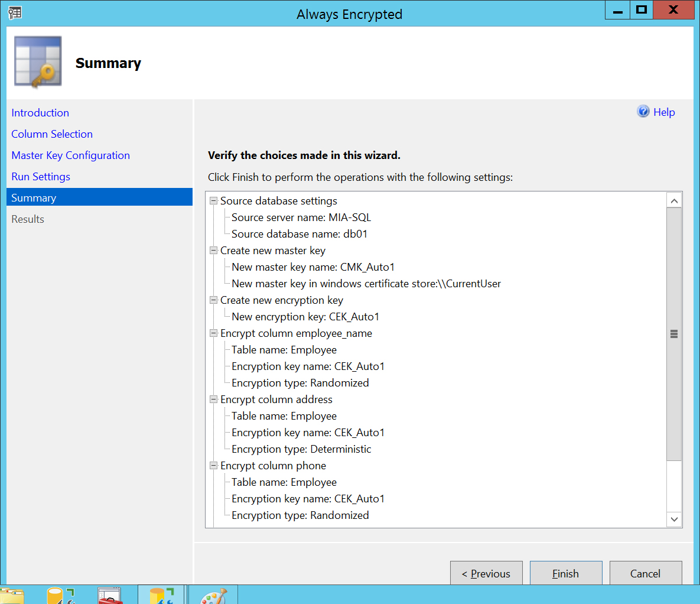Select Table name row under Encrypt column phone
700x604 pixels.
[284, 482]
